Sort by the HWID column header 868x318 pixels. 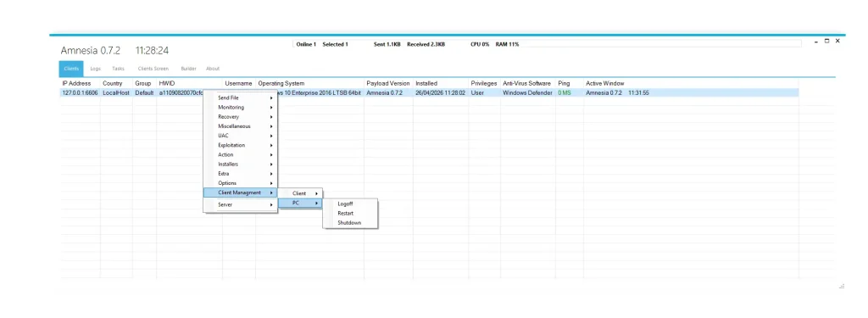(167, 84)
